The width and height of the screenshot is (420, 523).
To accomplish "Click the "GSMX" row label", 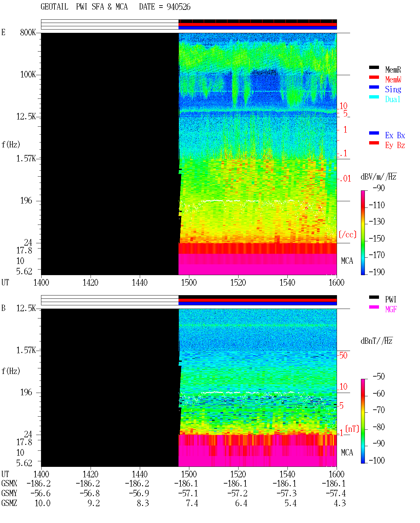I will pyautogui.click(x=9, y=484).
